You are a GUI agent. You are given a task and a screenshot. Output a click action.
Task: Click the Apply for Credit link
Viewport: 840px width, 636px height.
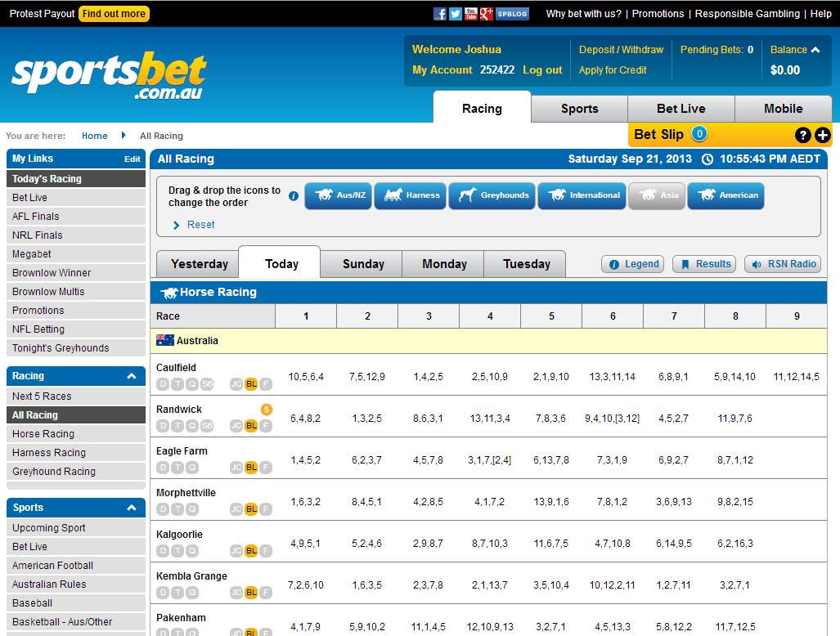[613, 70]
